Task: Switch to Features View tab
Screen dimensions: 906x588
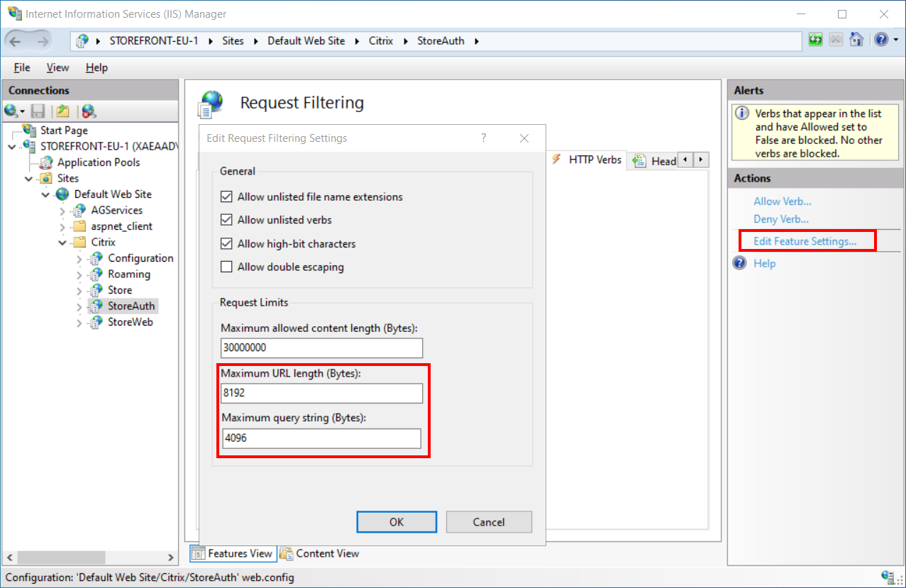Action: click(x=232, y=553)
